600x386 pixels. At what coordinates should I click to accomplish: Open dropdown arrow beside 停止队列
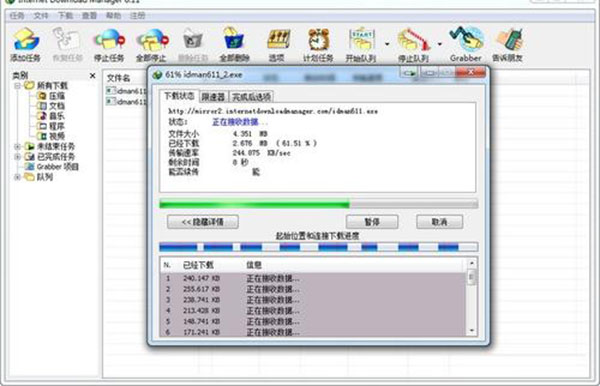440,44
